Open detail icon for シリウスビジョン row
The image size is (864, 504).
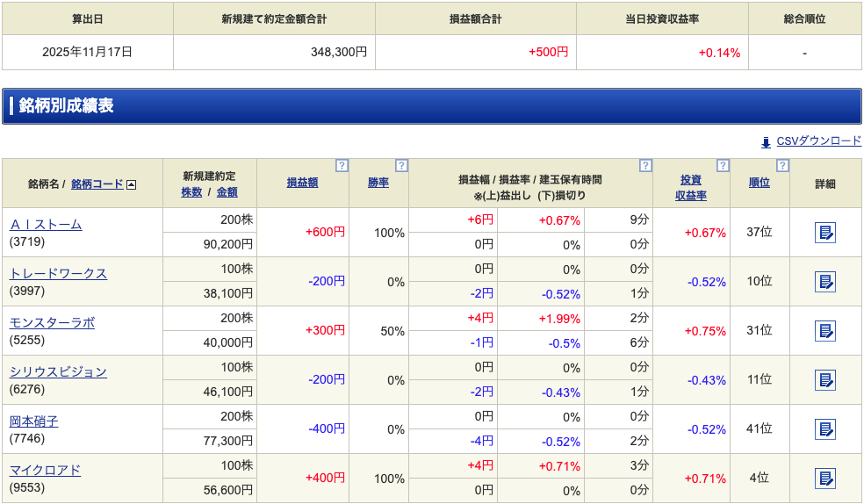pyautogui.click(x=824, y=380)
